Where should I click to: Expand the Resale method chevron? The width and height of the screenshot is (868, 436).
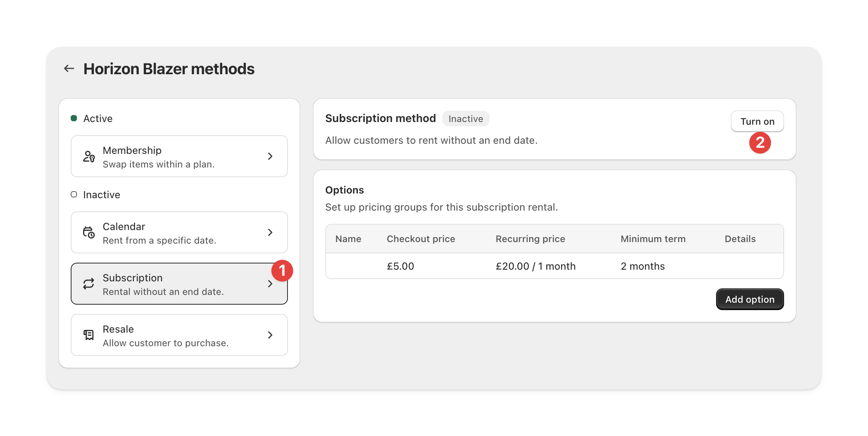[x=270, y=335]
